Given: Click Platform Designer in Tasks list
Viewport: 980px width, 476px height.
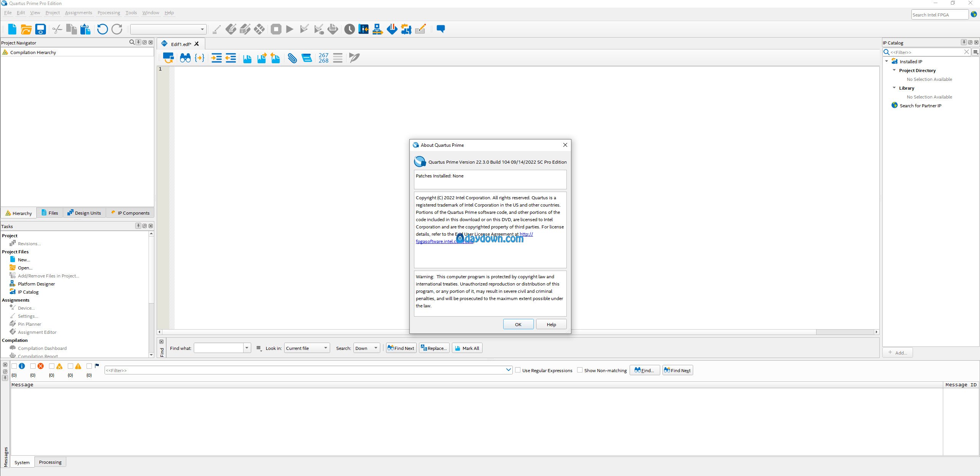Looking at the screenshot, I should coord(36,284).
